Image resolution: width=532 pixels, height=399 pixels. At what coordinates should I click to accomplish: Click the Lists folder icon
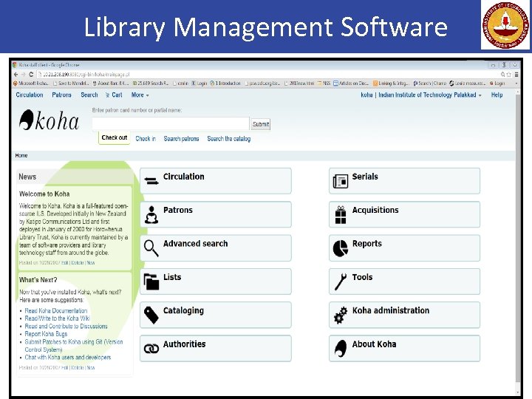coord(151,282)
